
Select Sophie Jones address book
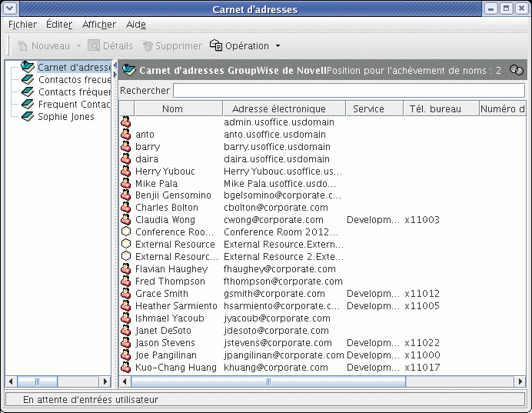66,116
